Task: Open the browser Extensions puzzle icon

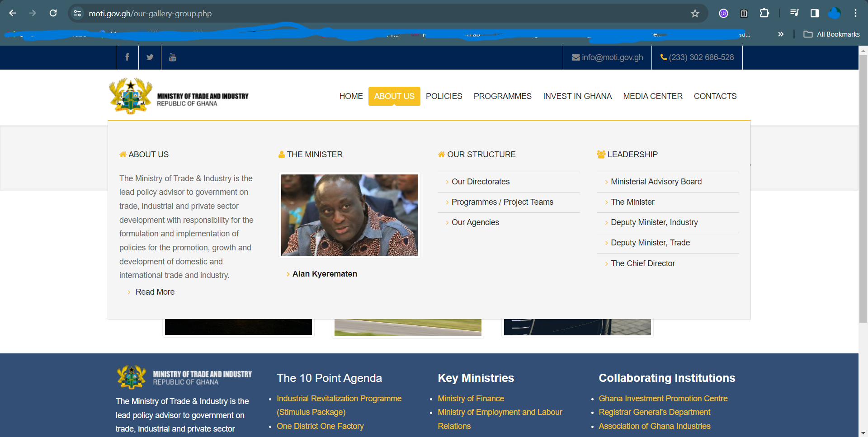Action: [x=764, y=13]
